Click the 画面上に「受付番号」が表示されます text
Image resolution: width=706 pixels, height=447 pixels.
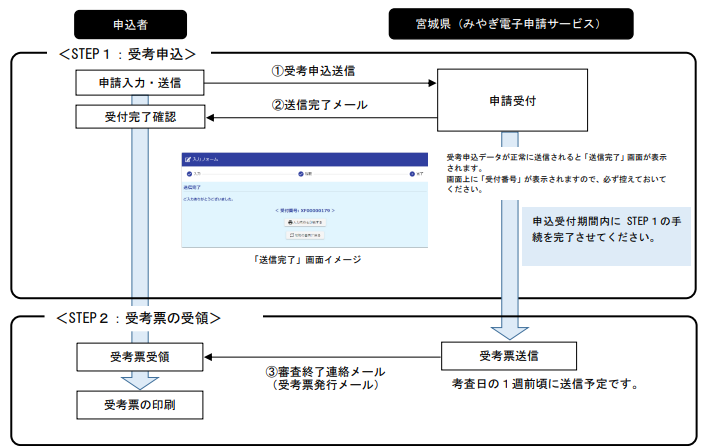557,184
